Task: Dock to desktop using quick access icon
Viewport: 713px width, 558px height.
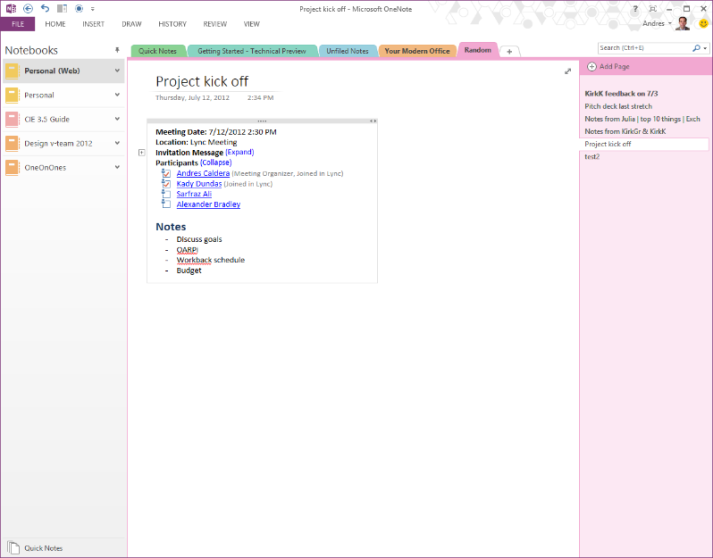Action: click(62, 9)
